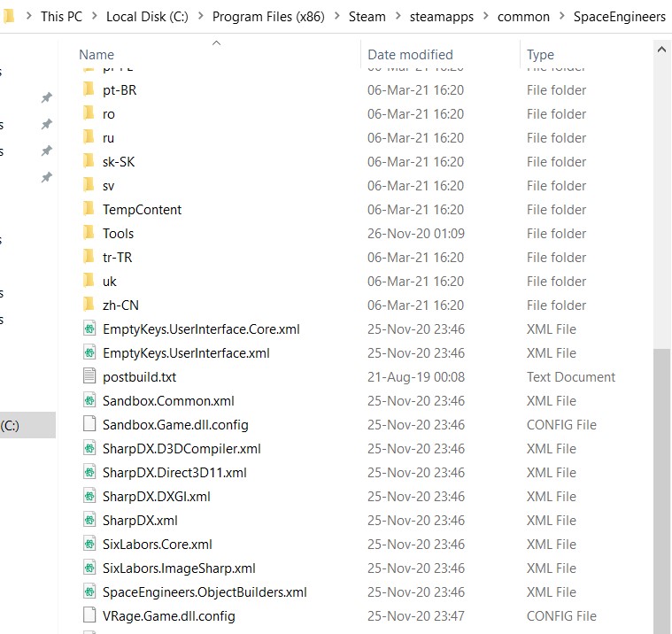
Task: Click the scroll up arrow of file list
Action: (x=661, y=51)
